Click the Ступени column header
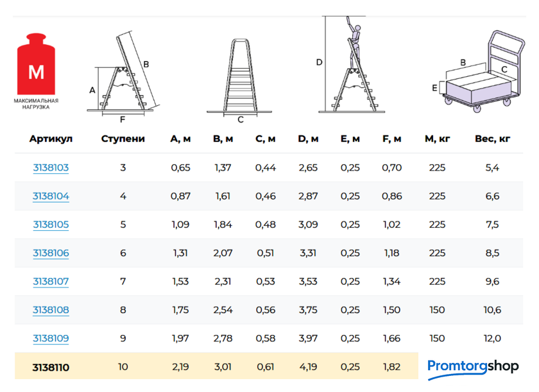The height and width of the screenshot is (392, 539). pos(123,139)
